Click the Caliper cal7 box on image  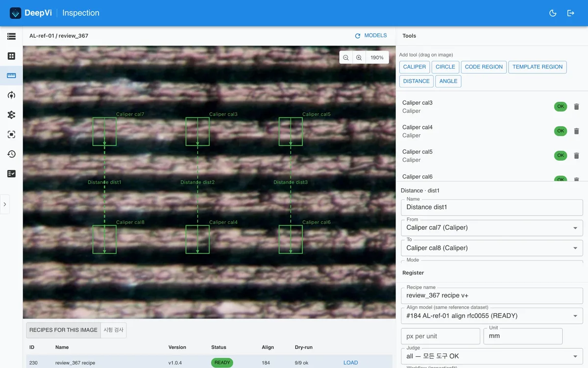104,131
